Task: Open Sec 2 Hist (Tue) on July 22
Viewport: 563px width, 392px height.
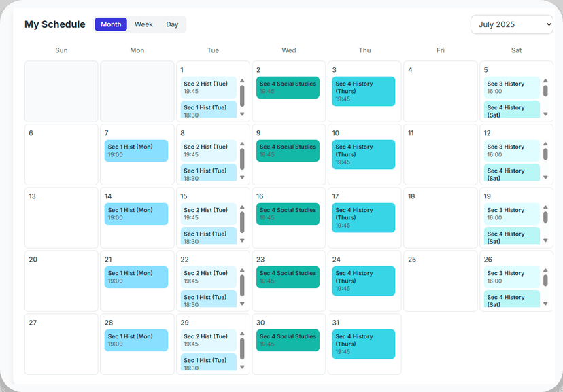Action: pos(209,277)
